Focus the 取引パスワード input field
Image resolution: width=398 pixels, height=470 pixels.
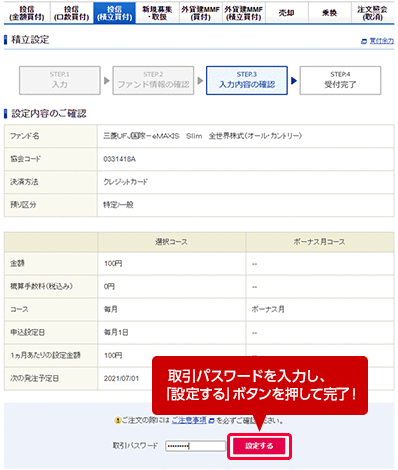[195, 446]
